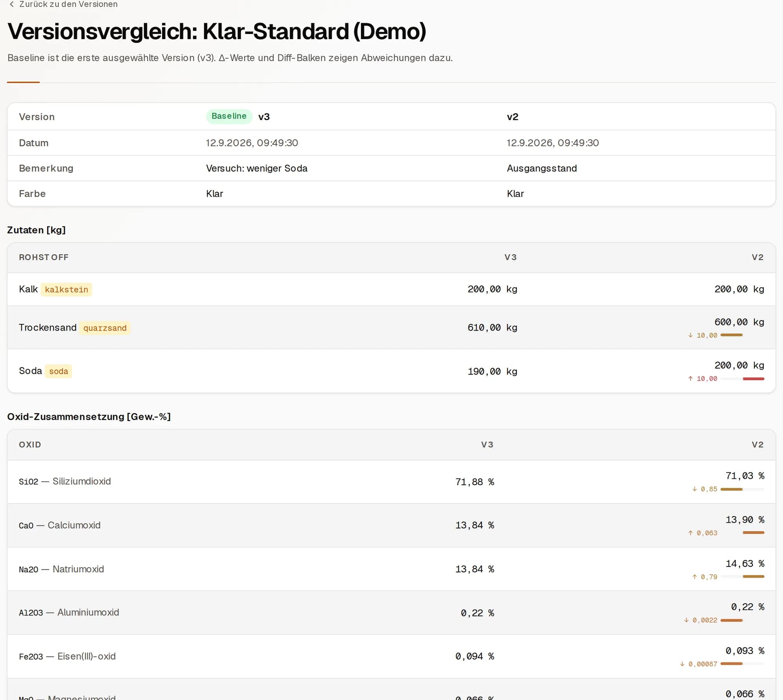Click CaO v3 value 13,84 %
Image resolution: width=783 pixels, height=700 pixels.
pyautogui.click(x=474, y=525)
